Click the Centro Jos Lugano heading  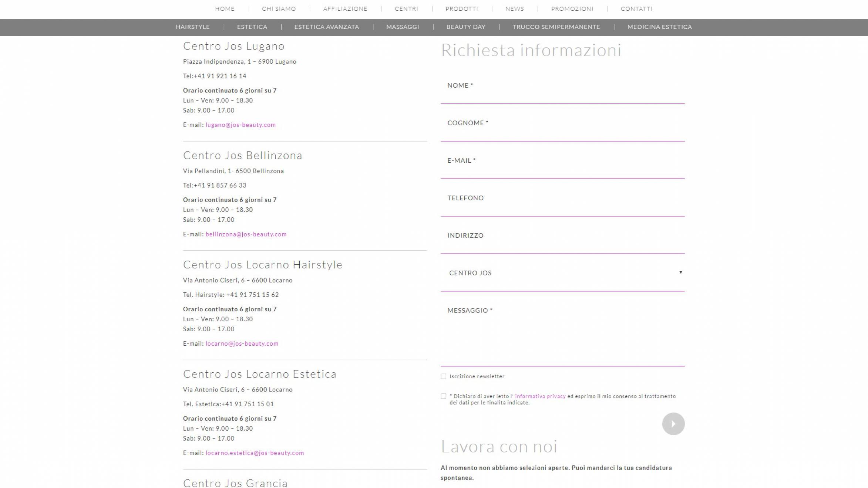(x=234, y=46)
